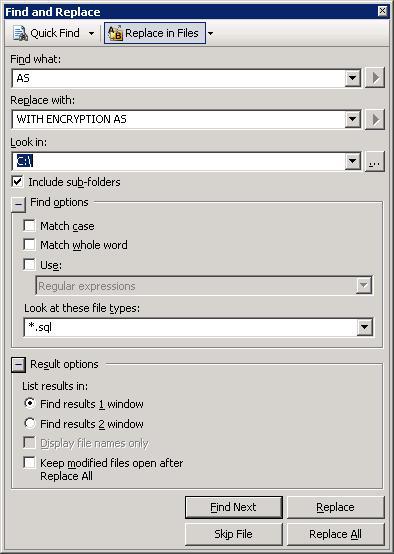The image size is (394, 554).
Task: Open the Quick Find dropdown arrow
Action: pos(92,34)
